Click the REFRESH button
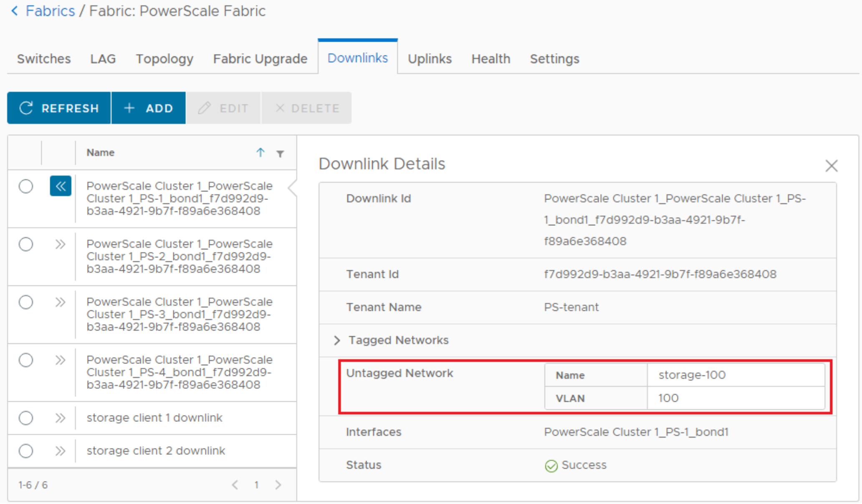The height and width of the screenshot is (504, 862). coord(59,108)
